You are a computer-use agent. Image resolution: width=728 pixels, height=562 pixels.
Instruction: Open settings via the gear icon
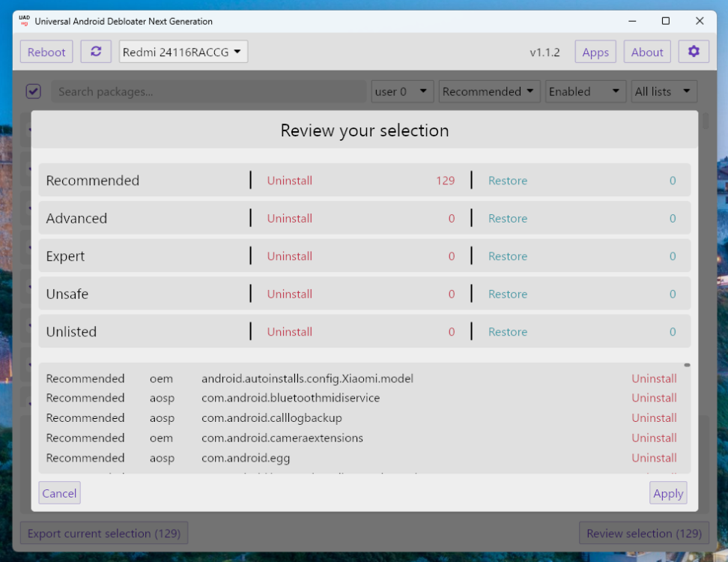pos(694,52)
